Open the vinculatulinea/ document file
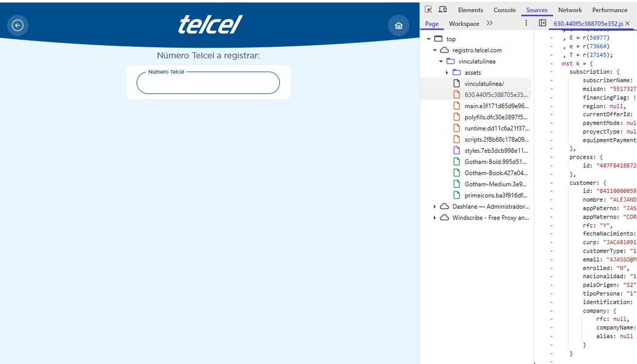Image resolution: width=637 pixels, height=364 pixels. [x=484, y=83]
